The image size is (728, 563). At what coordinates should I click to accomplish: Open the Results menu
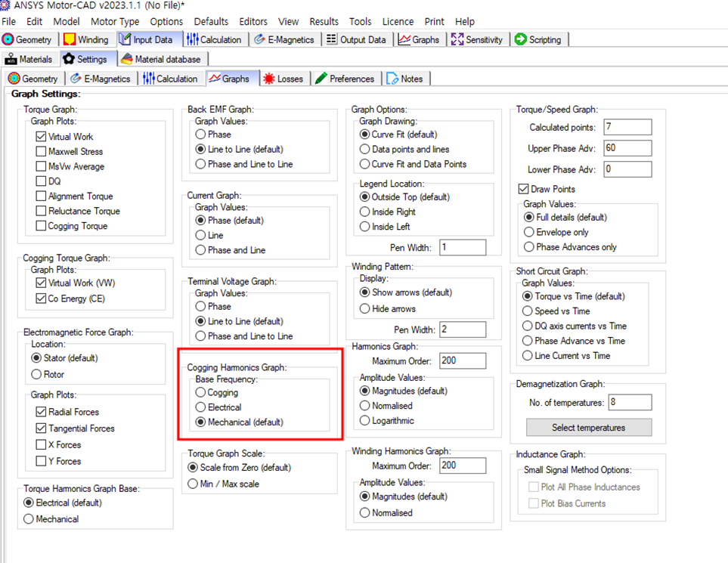click(324, 21)
